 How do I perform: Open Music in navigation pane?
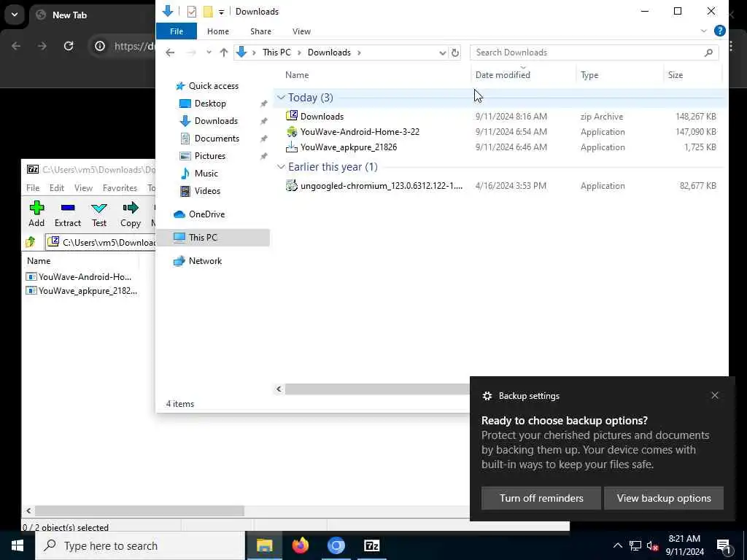point(206,174)
